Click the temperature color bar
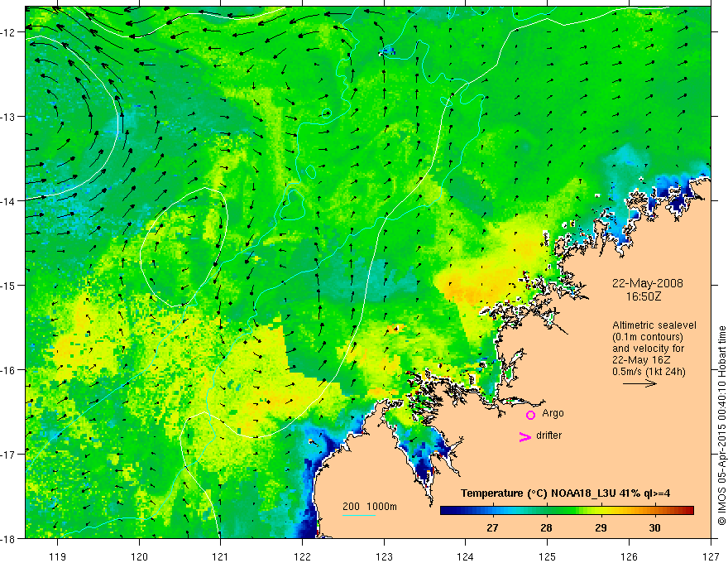Screen dimensions: 728x563 tap(567, 510)
